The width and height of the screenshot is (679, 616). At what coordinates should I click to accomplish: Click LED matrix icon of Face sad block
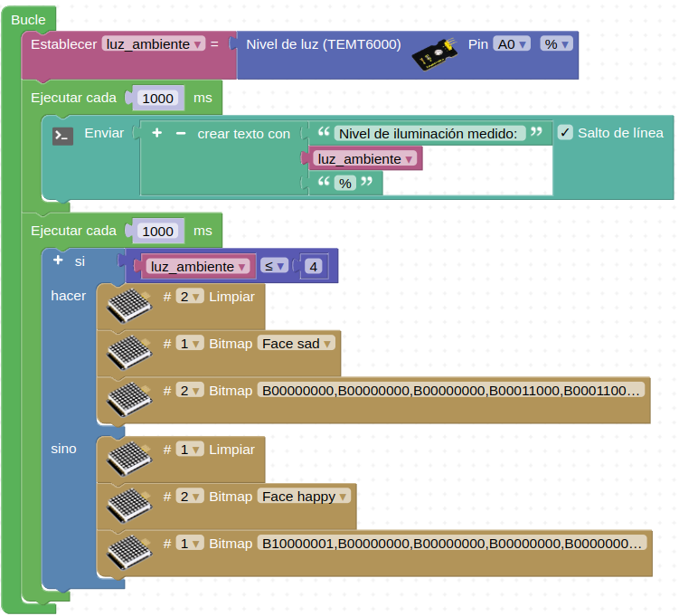point(128,354)
